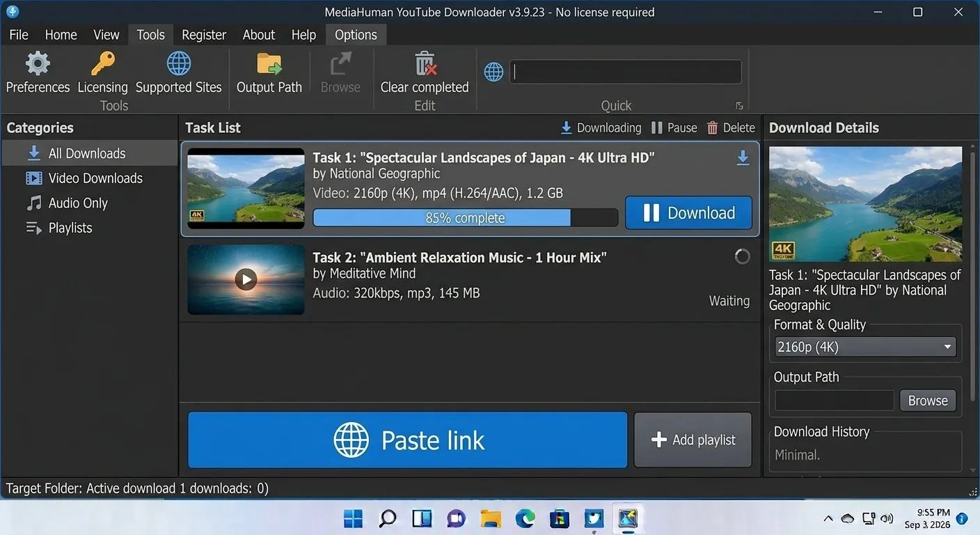Image resolution: width=980 pixels, height=535 pixels.
Task: Open the View menu
Action: (106, 35)
